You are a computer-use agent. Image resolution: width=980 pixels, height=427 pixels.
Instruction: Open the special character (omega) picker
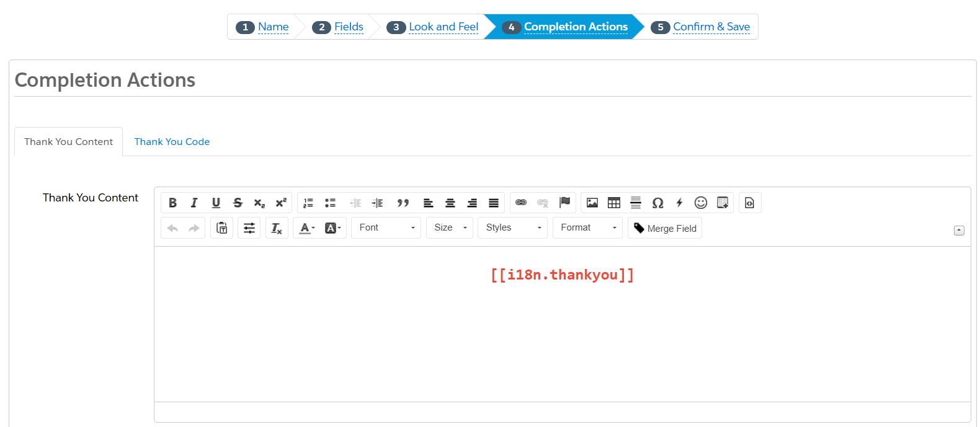pos(657,203)
